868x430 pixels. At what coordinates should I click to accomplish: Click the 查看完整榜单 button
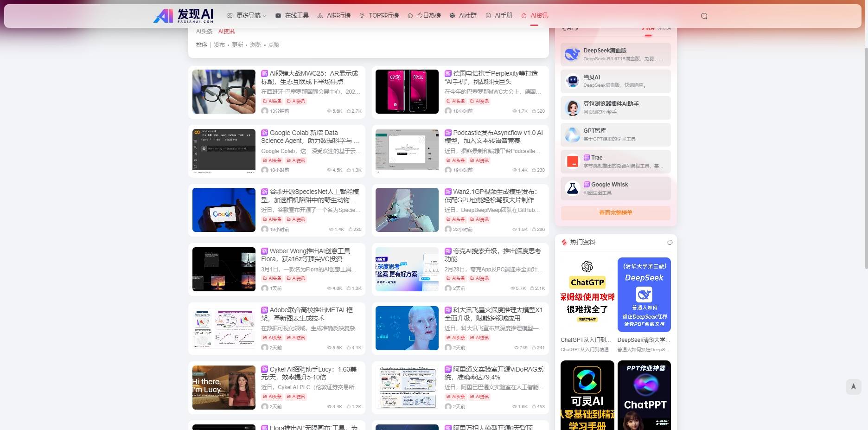click(615, 213)
